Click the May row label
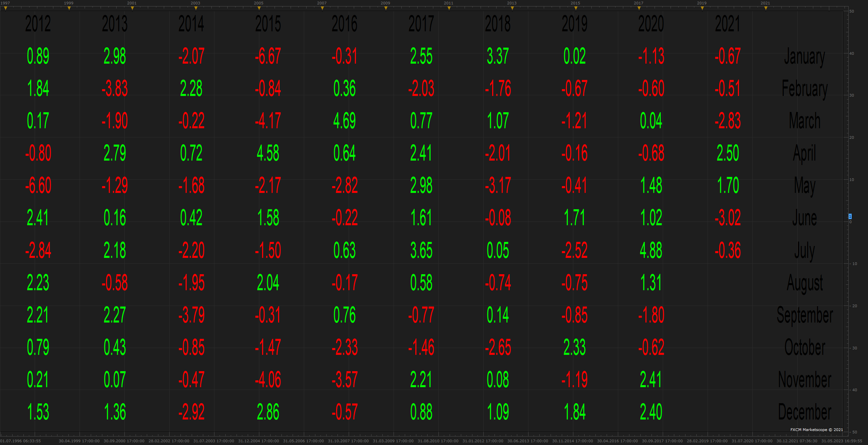 click(804, 186)
